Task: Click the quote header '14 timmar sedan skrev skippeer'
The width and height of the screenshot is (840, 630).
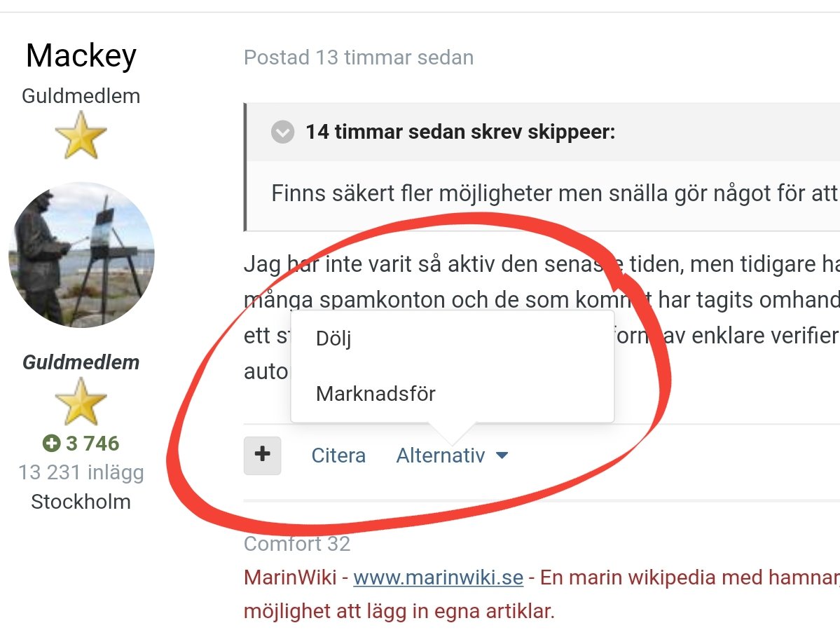Action: [460, 132]
